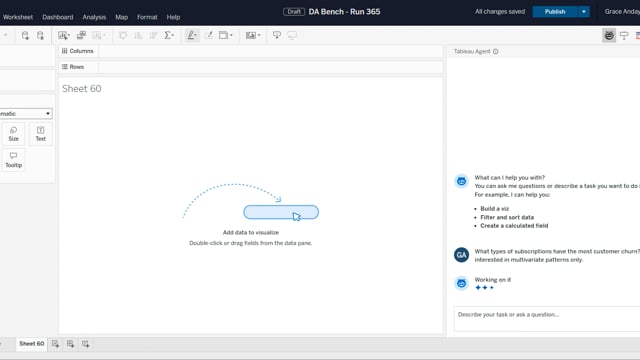Click the Publish button
Image resolution: width=640 pixels, height=360 pixels.
click(x=555, y=12)
